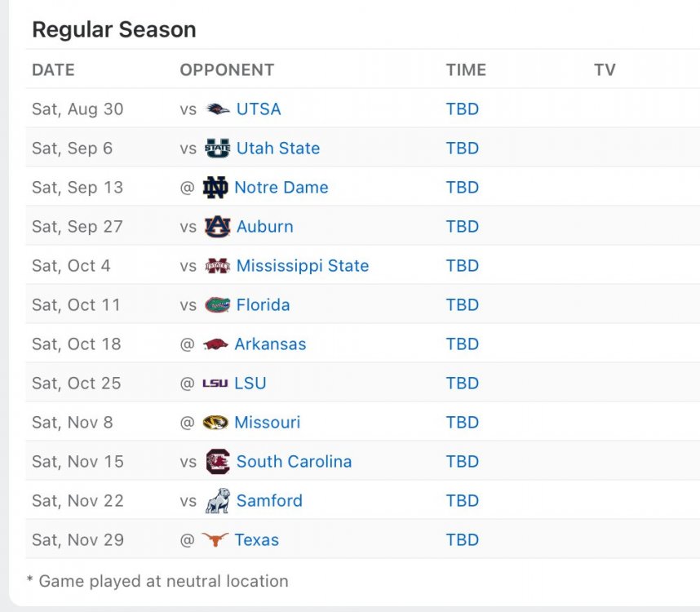
Task: Click the Florida Gators logo
Action: [218, 305]
